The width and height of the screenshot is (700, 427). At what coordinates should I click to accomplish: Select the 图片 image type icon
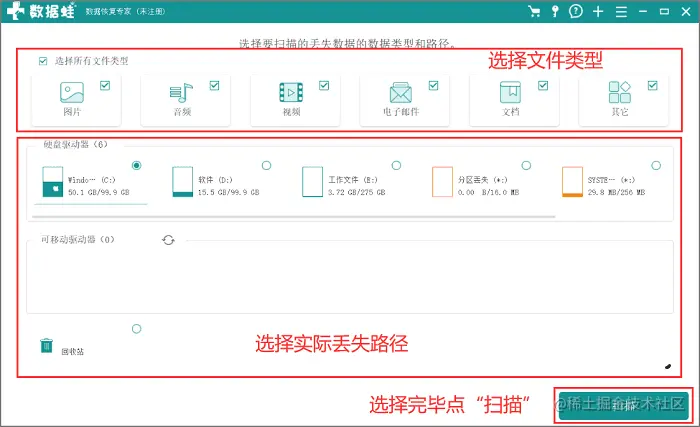click(72, 92)
